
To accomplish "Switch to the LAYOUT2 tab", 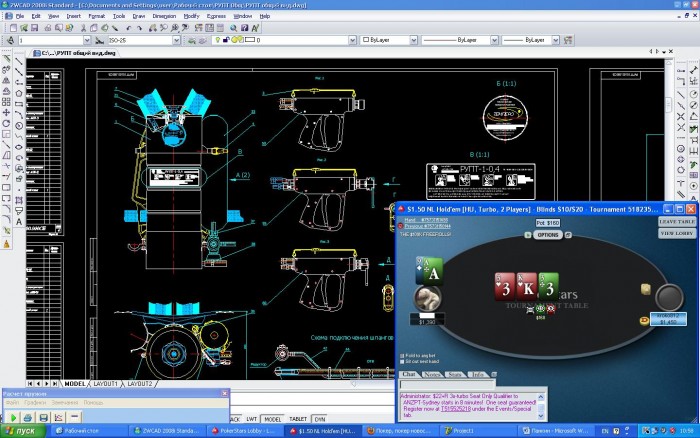I will tap(140, 384).
